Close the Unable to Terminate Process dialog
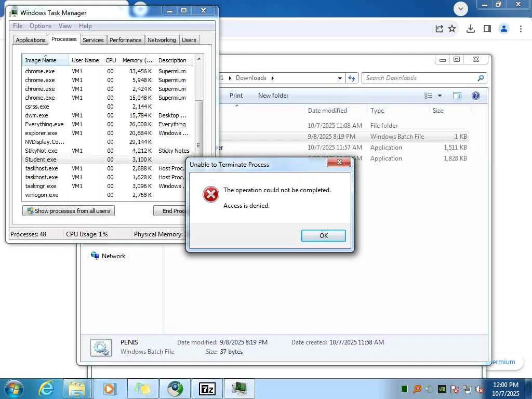The image size is (532, 399). 339,163
